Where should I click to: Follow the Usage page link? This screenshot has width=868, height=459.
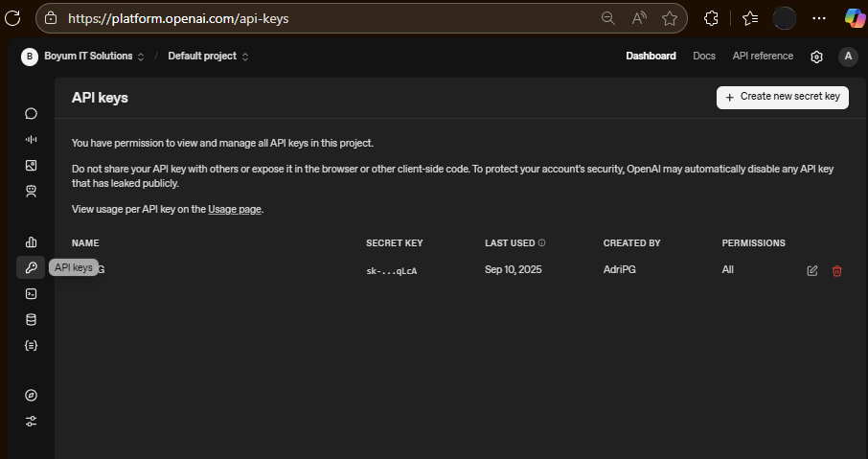(x=235, y=209)
